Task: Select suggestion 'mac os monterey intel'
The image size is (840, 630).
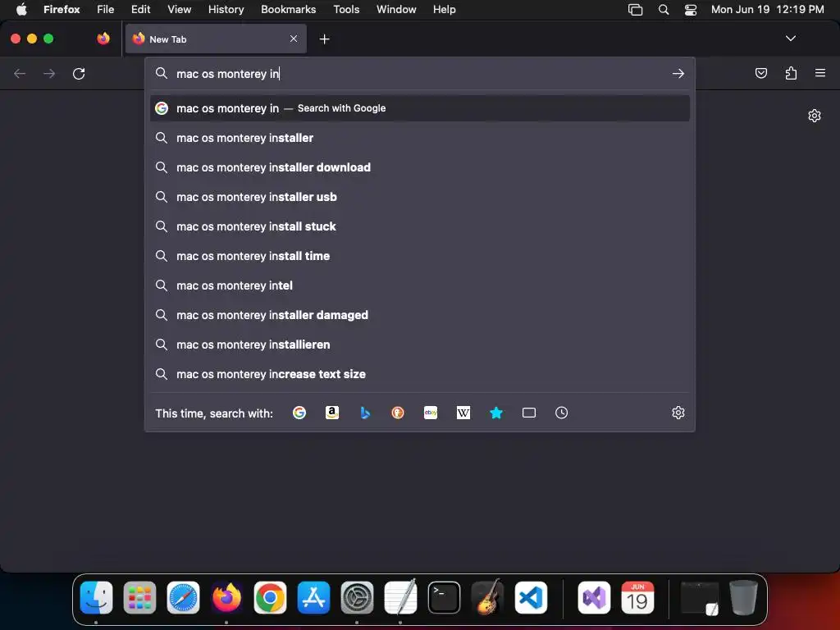Action: (x=420, y=285)
